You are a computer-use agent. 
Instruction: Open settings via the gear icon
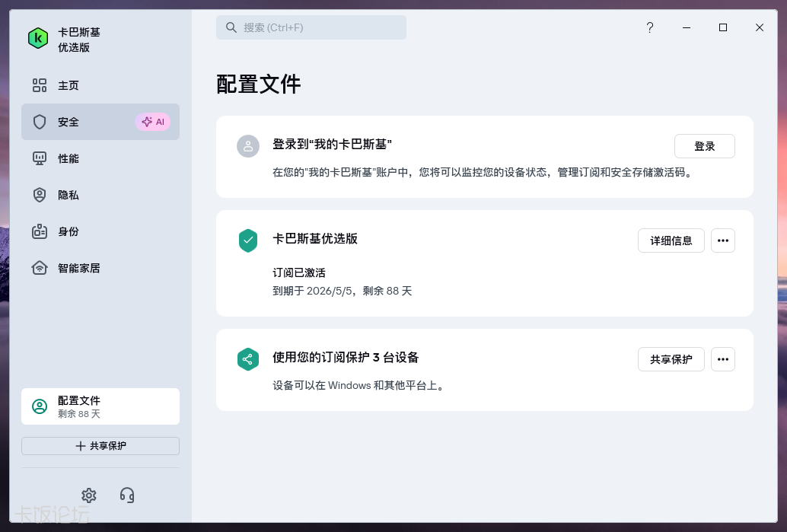point(89,495)
